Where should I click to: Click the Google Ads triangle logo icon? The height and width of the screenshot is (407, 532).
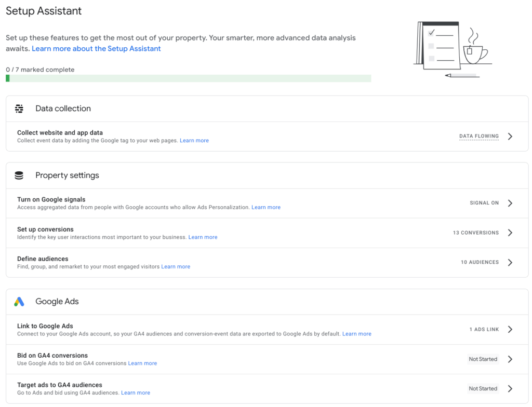click(19, 301)
